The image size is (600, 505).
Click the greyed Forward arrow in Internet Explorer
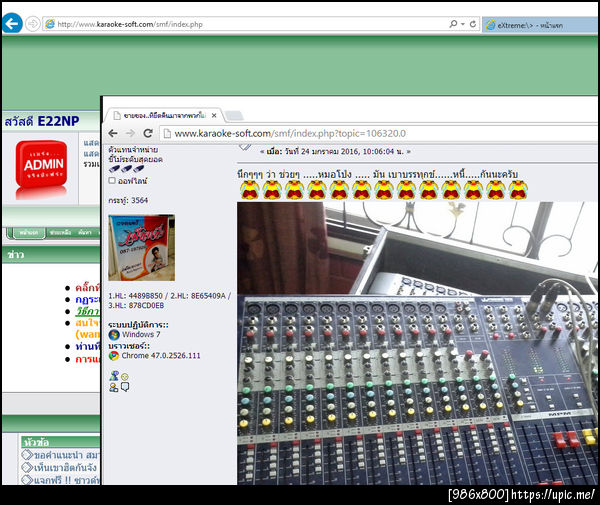tap(33, 24)
